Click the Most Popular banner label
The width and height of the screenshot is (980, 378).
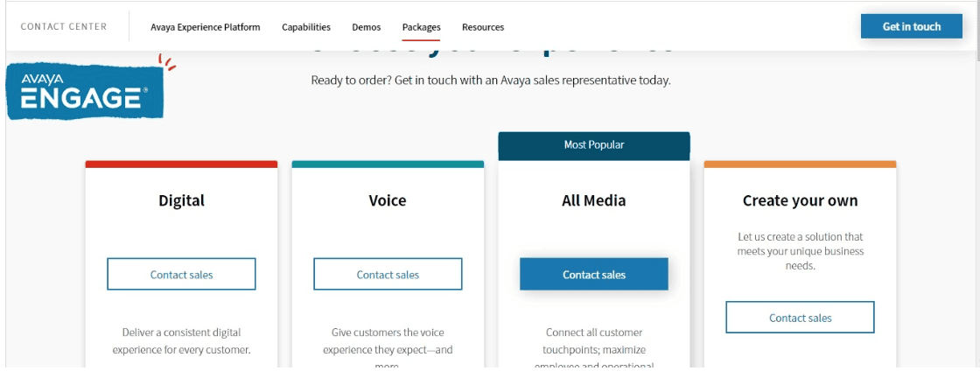point(594,145)
